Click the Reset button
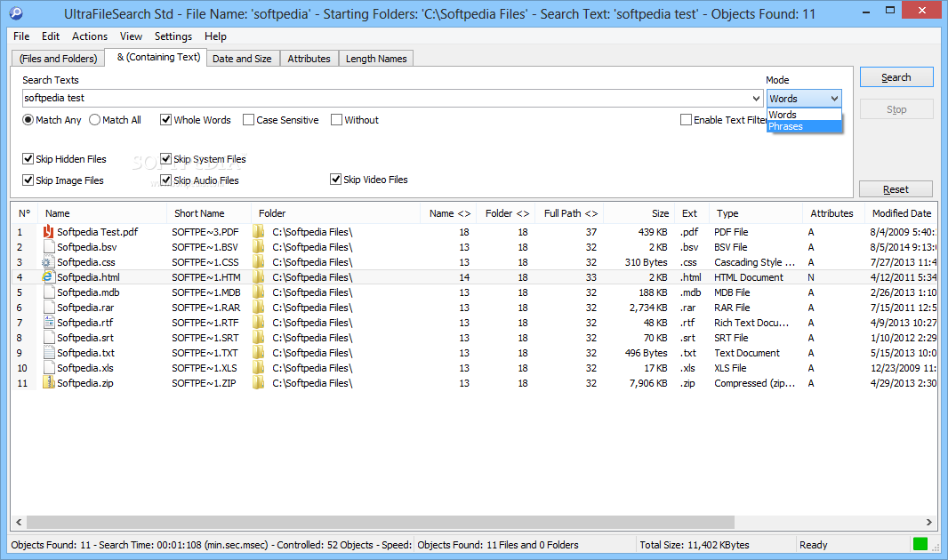This screenshot has width=948, height=560. (896, 189)
